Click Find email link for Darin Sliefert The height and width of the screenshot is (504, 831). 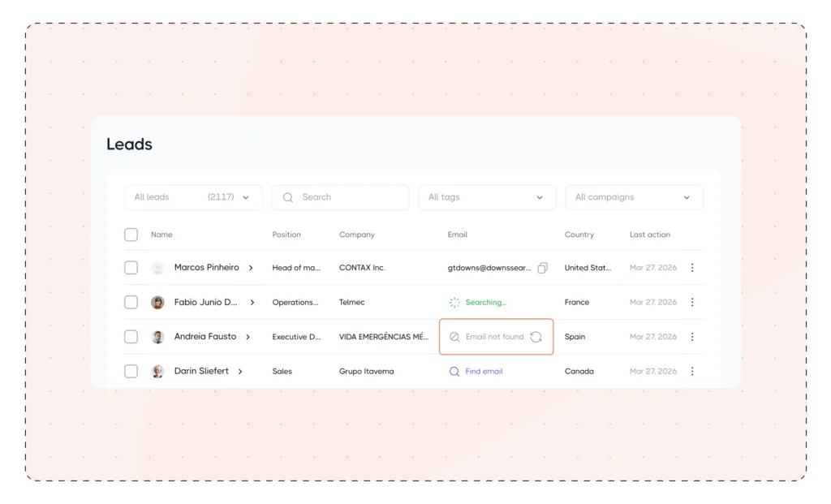[484, 372]
